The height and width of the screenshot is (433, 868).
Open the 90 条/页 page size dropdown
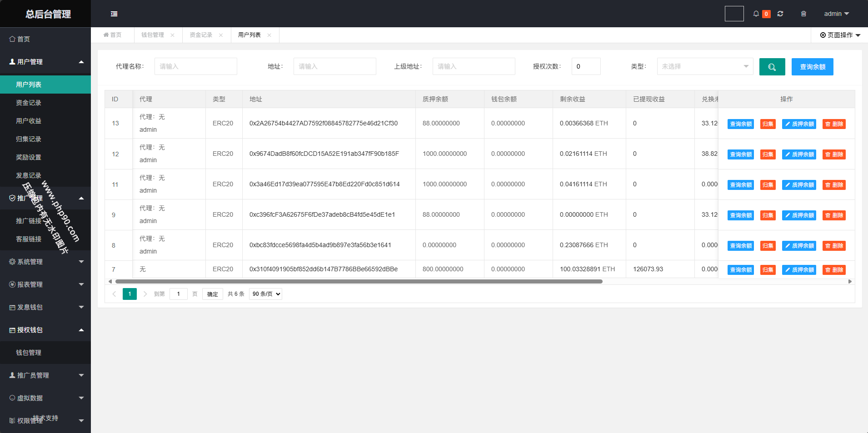click(x=265, y=294)
